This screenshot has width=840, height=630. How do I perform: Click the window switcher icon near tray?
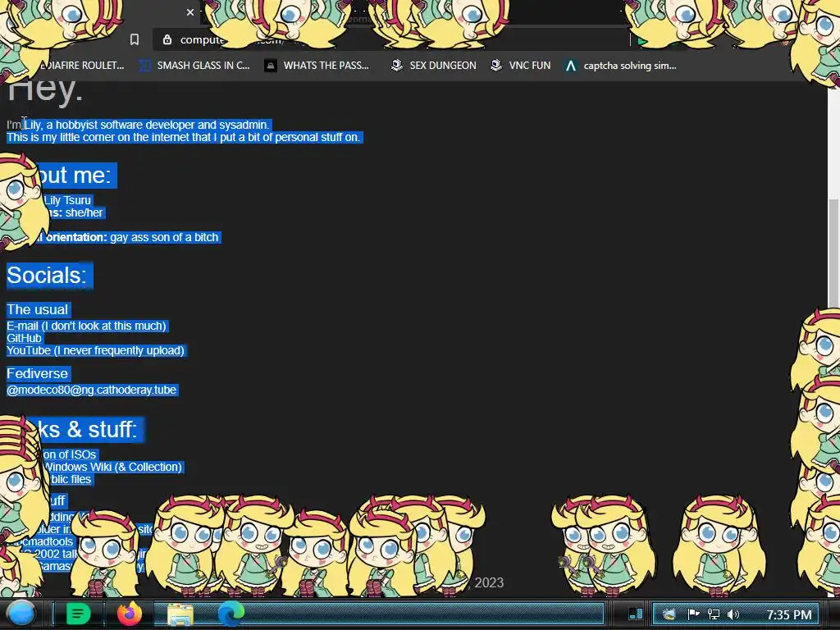click(x=636, y=614)
